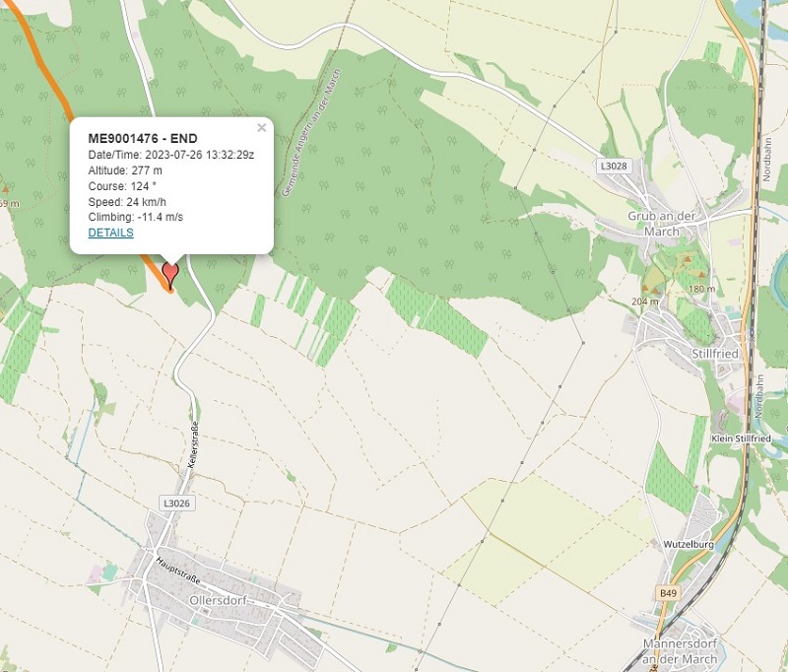
Task: Open the DETAILS link in popup
Action: point(110,233)
